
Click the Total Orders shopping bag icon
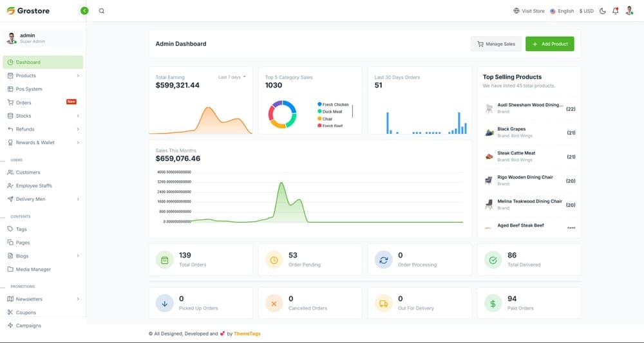164,260
